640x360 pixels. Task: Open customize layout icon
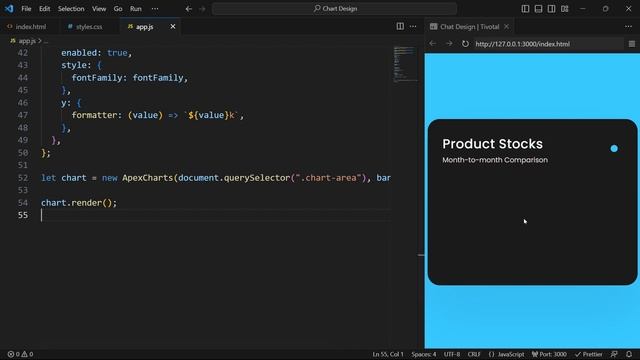pyautogui.click(x=564, y=9)
